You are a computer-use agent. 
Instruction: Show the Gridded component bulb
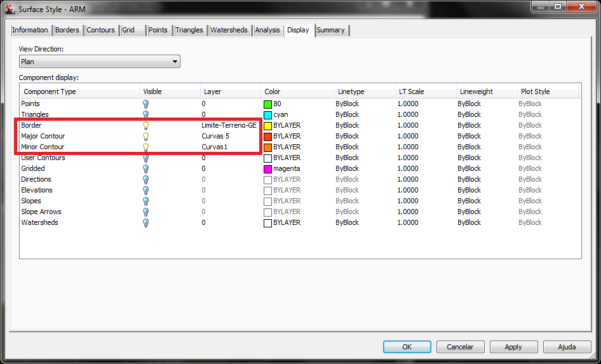click(x=145, y=168)
